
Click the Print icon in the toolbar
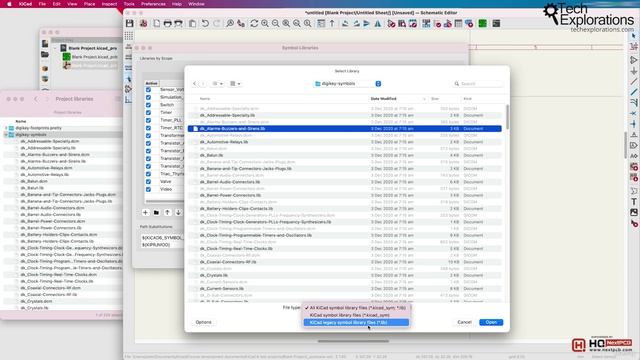(167, 24)
